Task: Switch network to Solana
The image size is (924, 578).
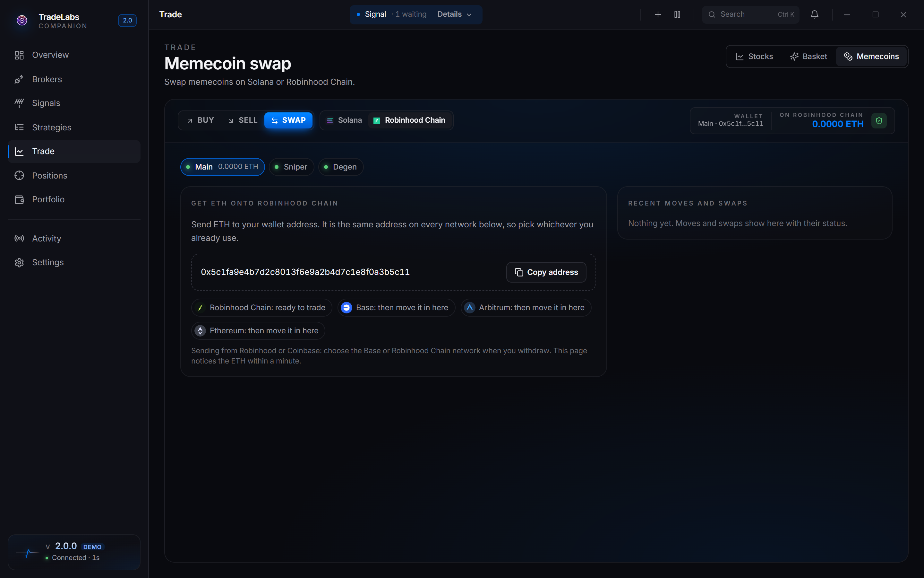Action: pyautogui.click(x=344, y=120)
